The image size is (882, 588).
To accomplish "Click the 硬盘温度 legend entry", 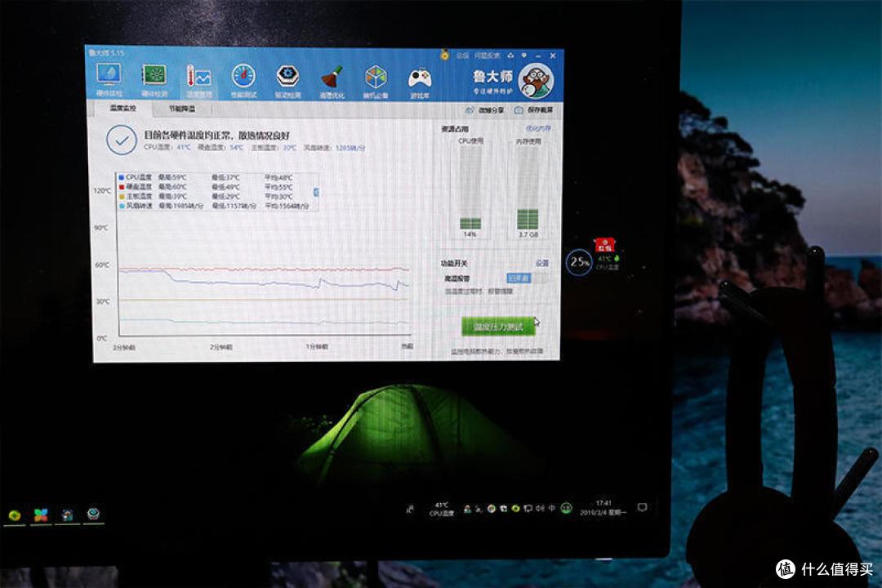I will point(136,187).
